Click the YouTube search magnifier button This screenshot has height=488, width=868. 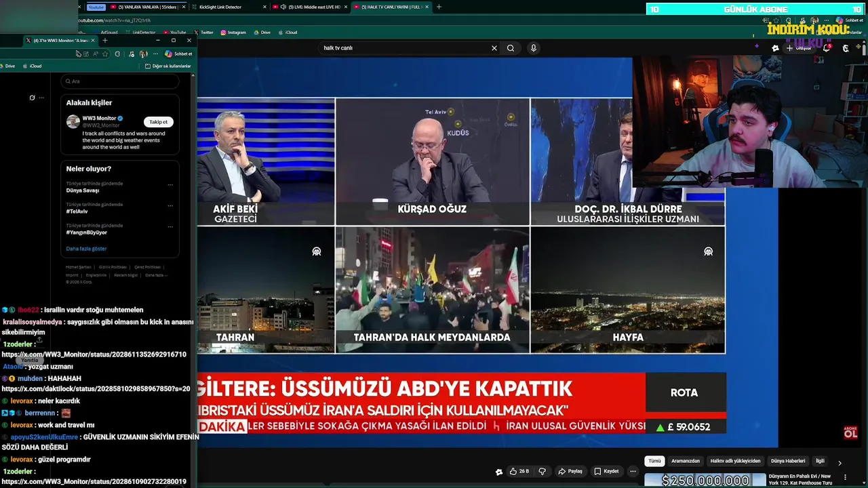click(x=511, y=48)
